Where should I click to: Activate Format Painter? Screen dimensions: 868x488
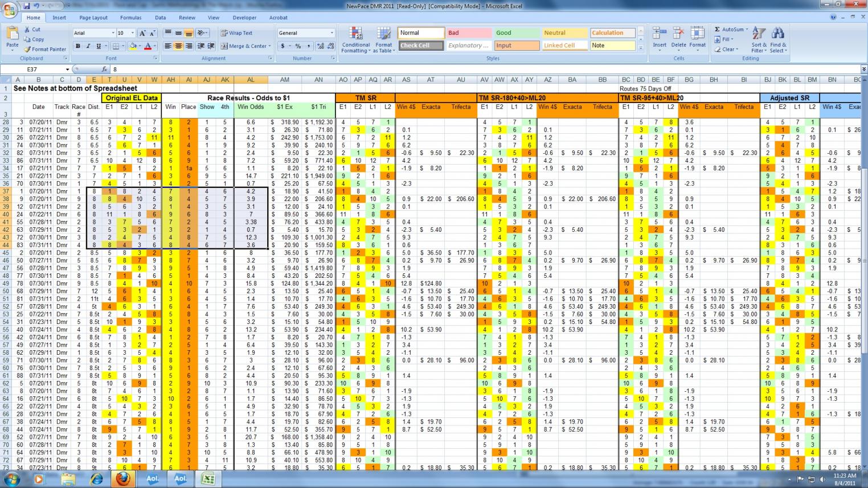(45, 49)
